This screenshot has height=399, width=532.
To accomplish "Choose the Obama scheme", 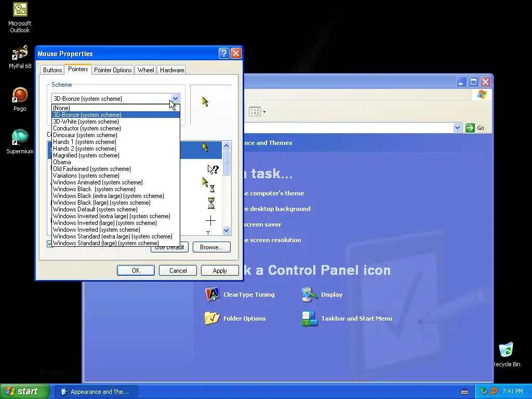I will (116, 162).
